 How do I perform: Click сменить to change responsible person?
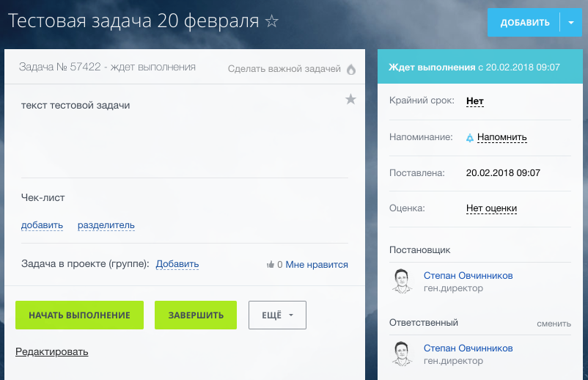tap(554, 324)
